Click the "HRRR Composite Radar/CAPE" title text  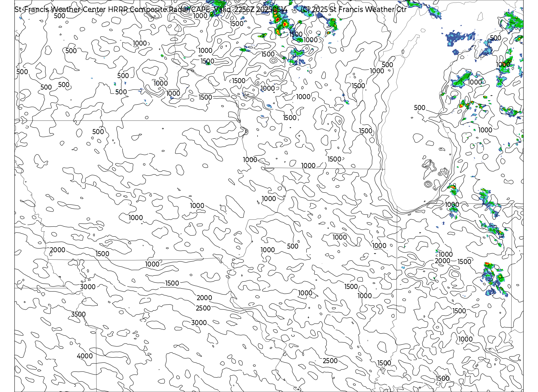click(159, 10)
